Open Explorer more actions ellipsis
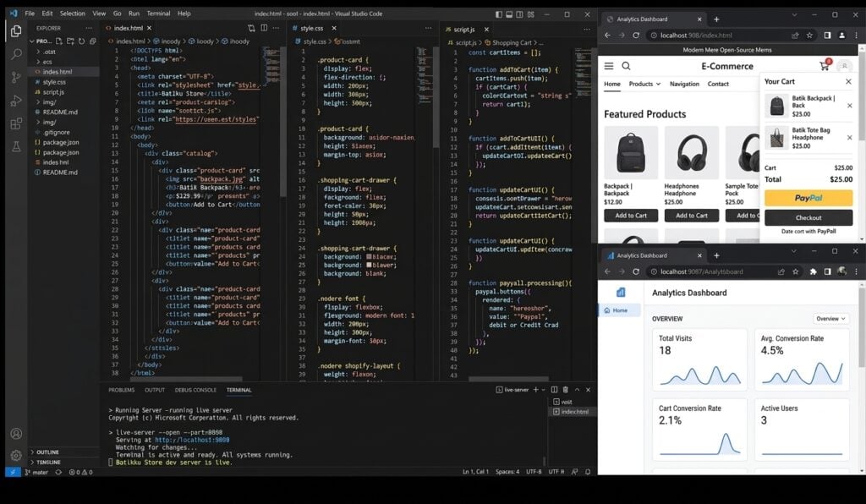This screenshot has width=866, height=504. click(88, 28)
